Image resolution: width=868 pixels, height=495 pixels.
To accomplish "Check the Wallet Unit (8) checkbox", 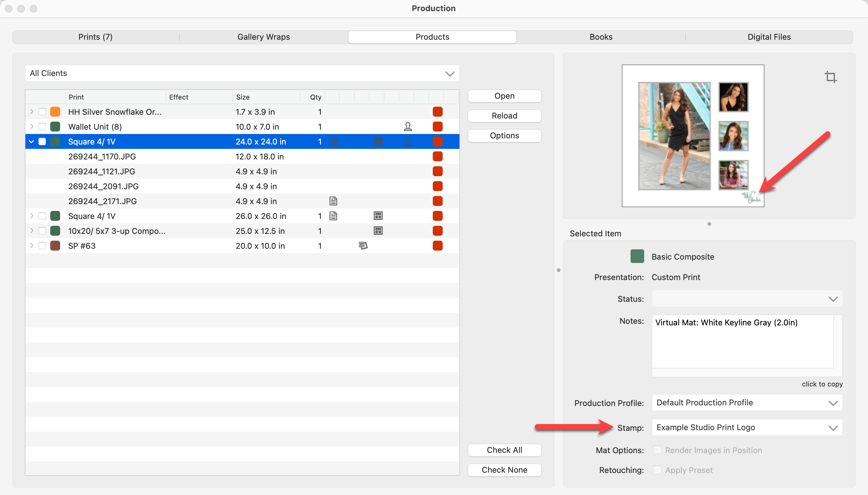I will coord(42,127).
